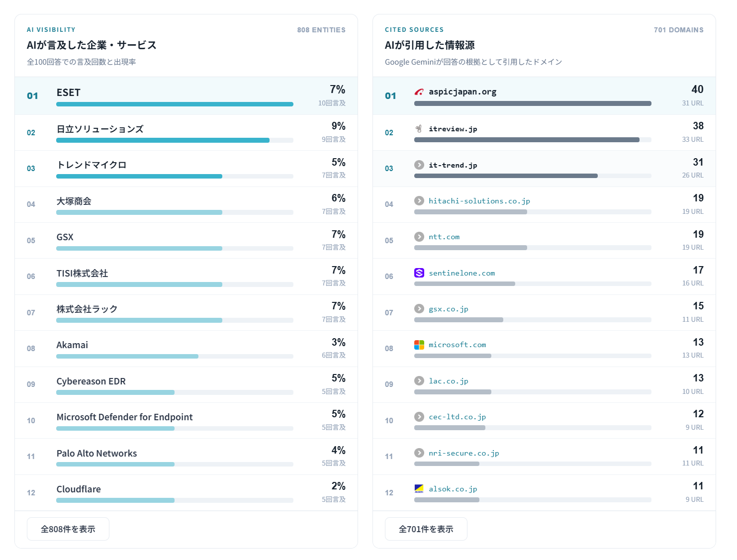This screenshot has width=737, height=560.
Task: Open the cec-ltd.co.jp domain link
Action: (x=458, y=417)
